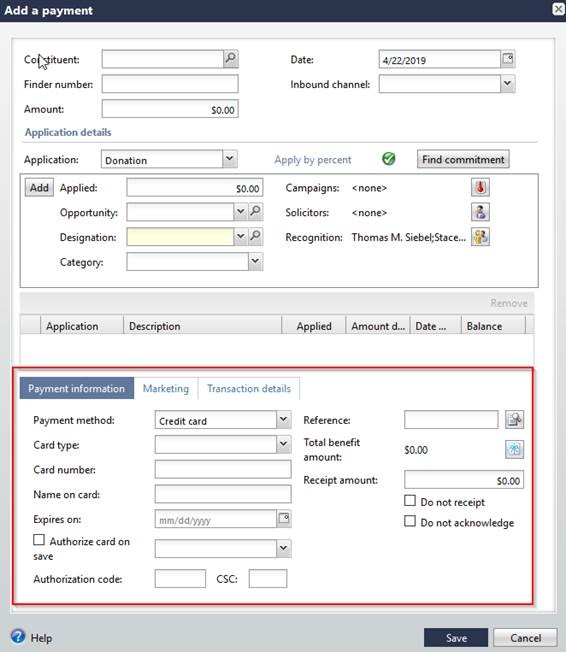Image resolution: width=566 pixels, height=652 pixels.
Task: Open the Transaction details tab
Action: point(249,388)
